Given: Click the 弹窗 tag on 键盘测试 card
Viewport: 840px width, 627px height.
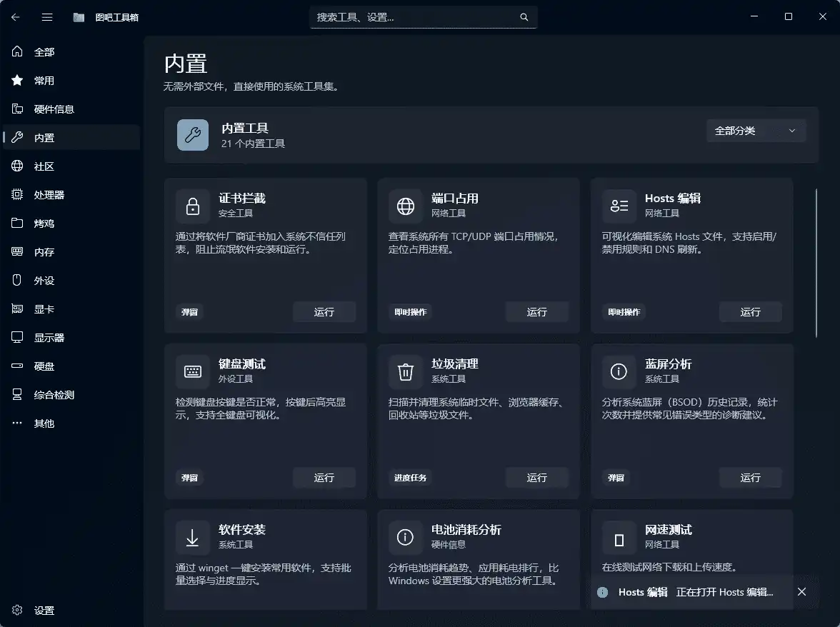Looking at the screenshot, I should pyautogui.click(x=190, y=477).
